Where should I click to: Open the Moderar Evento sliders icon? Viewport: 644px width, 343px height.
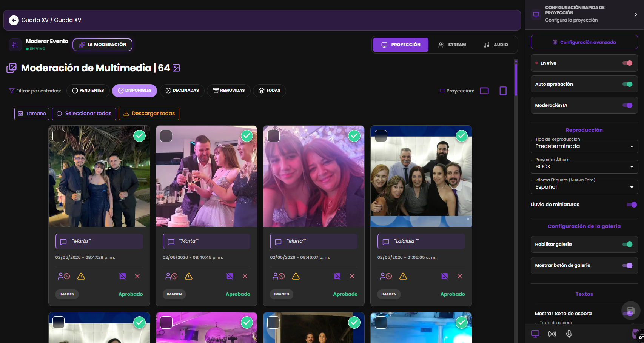[15, 45]
